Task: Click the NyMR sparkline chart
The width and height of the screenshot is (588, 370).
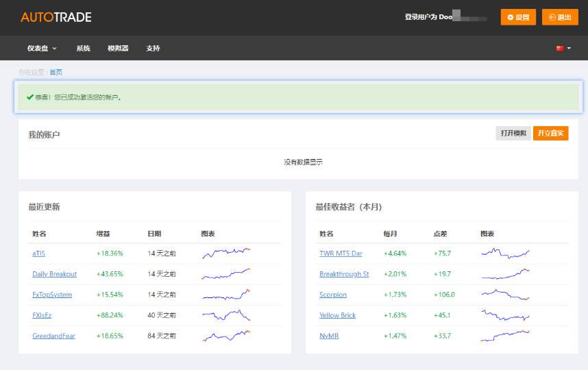Action: pyautogui.click(x=506, y=336)
